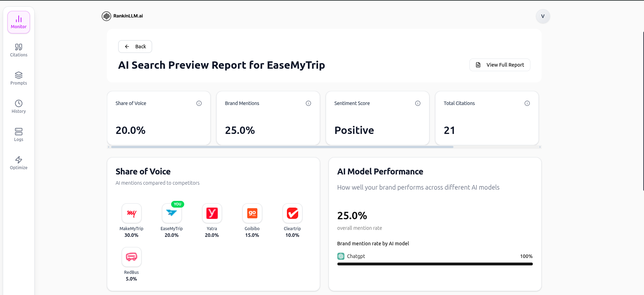Screen dimensions: 644x295
Task: Click the Cleartrip 10.0% share value
Action: click(x=293, y=235)
